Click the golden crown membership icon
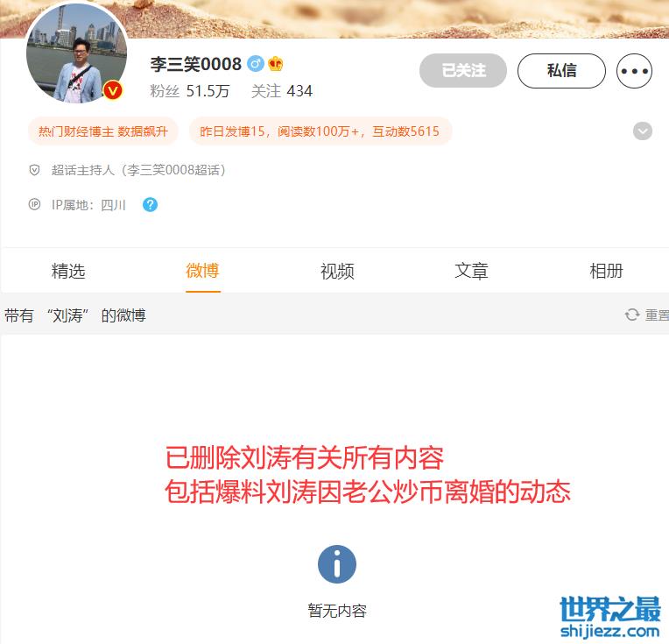The height and width of the screenshot is (644, 669). 276,64
